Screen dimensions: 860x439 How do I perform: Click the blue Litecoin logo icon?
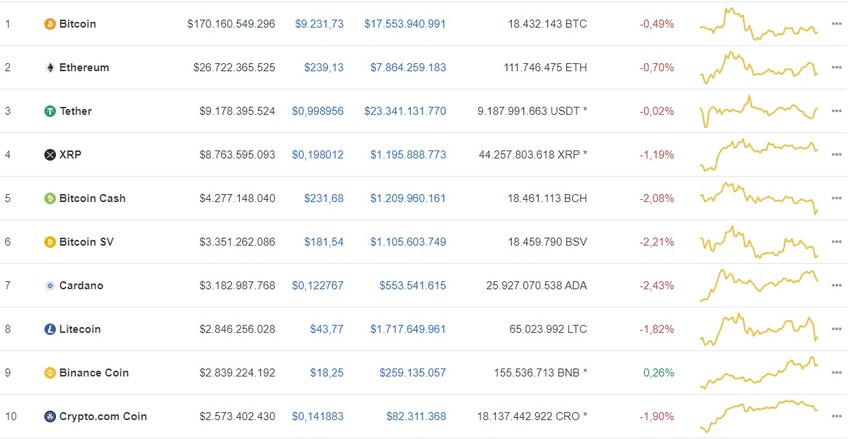click(x=50, y=329)
